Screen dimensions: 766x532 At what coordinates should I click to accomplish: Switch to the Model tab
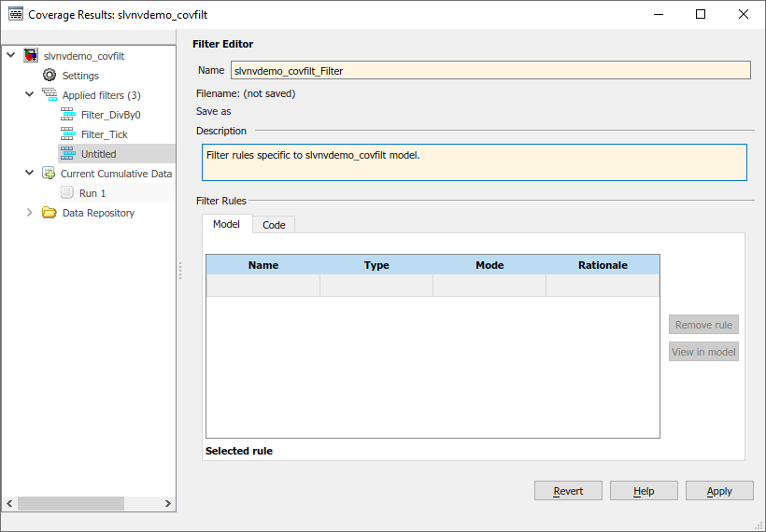pos(226,224)
